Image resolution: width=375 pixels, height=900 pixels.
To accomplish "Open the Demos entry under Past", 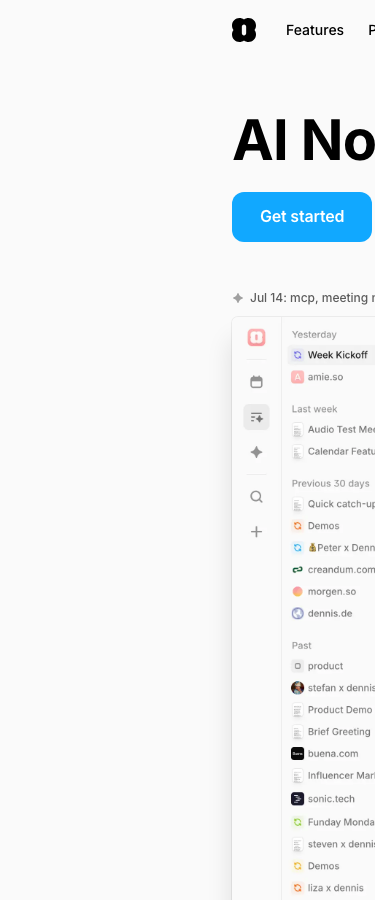I will pos(323,866).
